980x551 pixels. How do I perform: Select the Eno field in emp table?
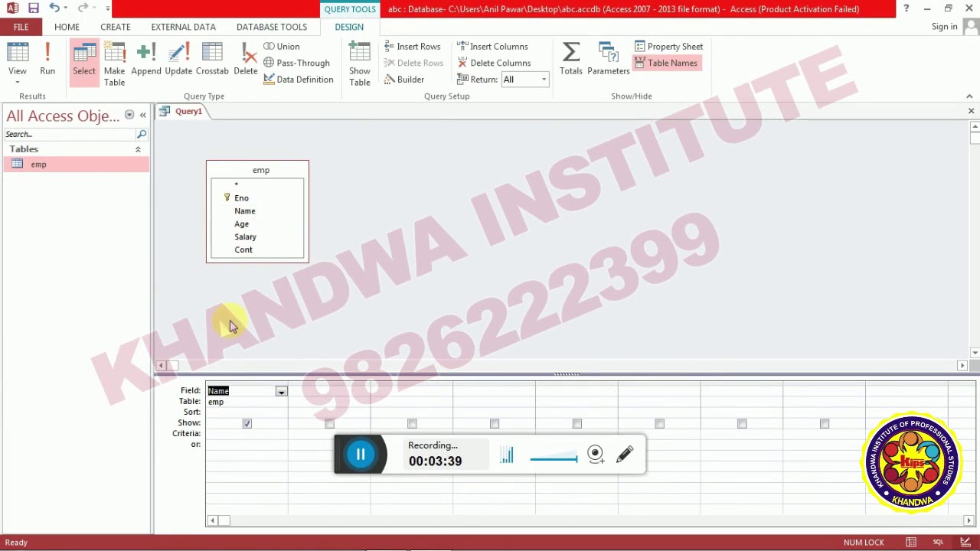[241, 198]
